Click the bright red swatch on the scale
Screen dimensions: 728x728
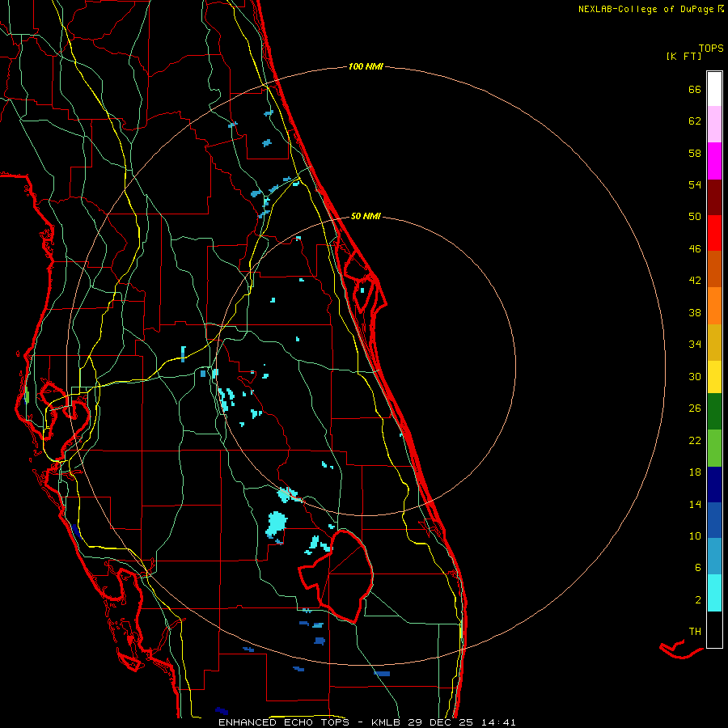714,233
